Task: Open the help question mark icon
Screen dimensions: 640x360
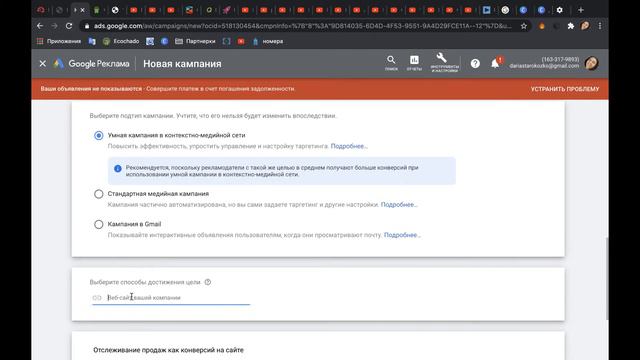Action: click(475, 64)
